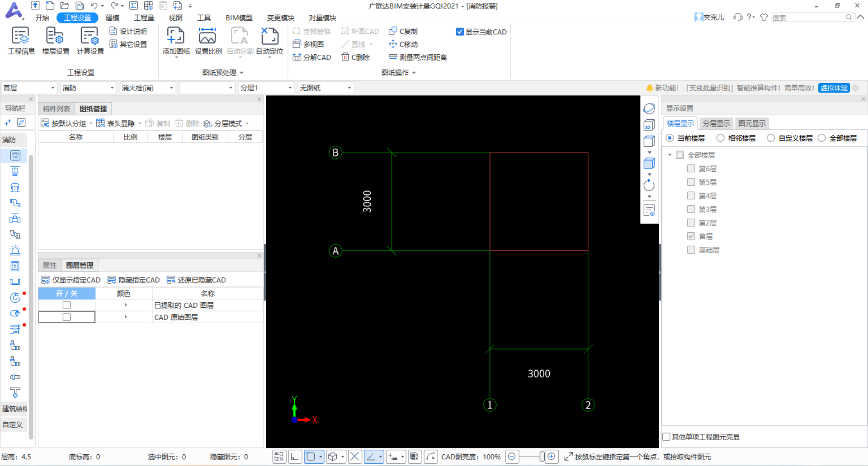The width and height of the screenshot is (868, 466).
Task: Open the 其它设置 button
Action: [x=128, y=44]
